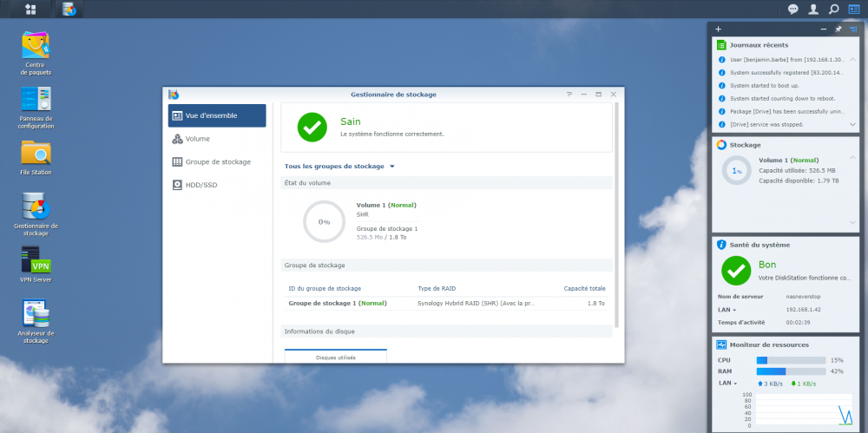Expand Tous les groupes de stockage dropdown

(x=339, y=166)
